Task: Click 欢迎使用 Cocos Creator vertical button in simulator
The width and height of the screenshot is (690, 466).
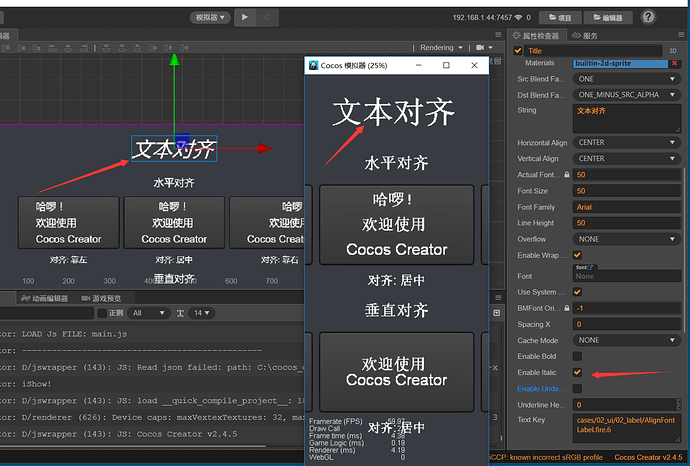Action: pos(396,372)
